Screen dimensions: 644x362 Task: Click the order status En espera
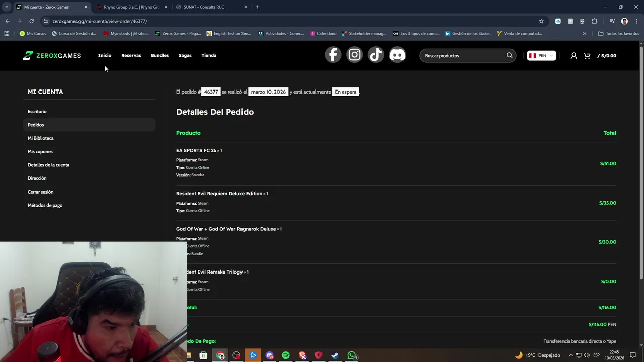[x=346, y=92]
